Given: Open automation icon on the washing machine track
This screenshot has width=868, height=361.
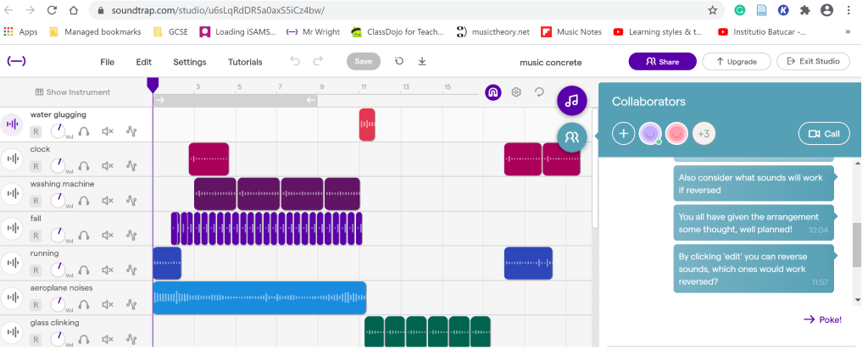Looking at the screenshot, I should coord(131,201).
